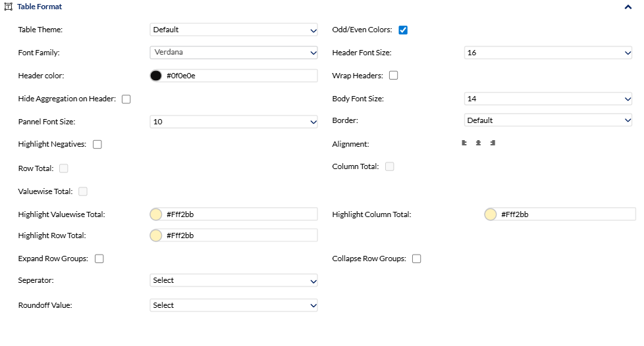Viewport: 644px width, 346px height.
Task: Enable Expand Row Groups checkbox
Action: pyautogui.click(x=99, y=259)
